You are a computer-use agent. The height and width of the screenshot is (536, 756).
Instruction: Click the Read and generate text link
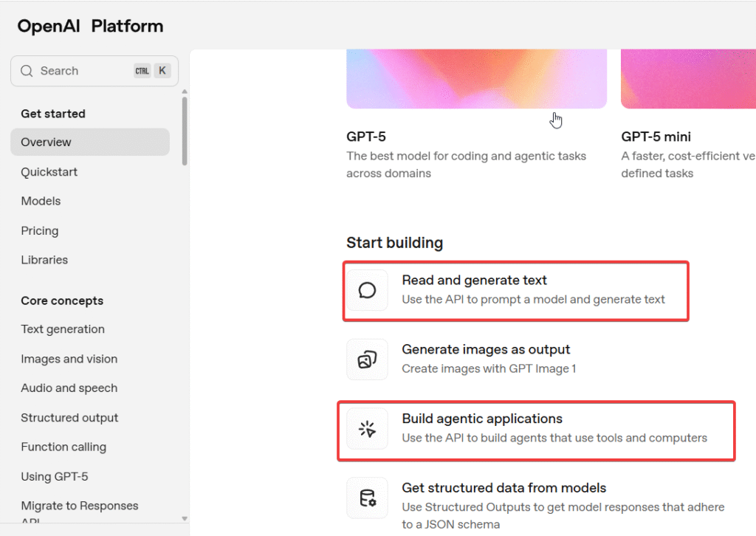click(474, 281)
